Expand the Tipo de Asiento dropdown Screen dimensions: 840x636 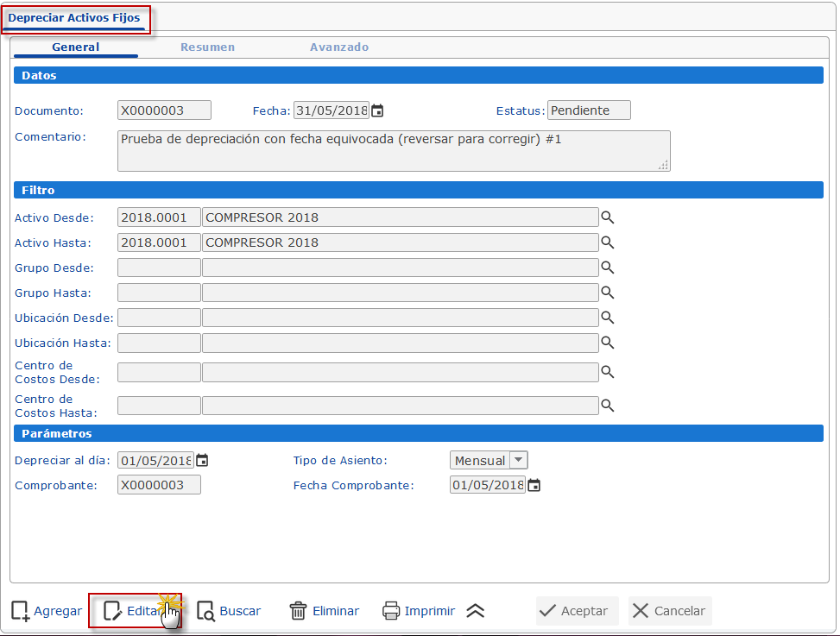518,461
